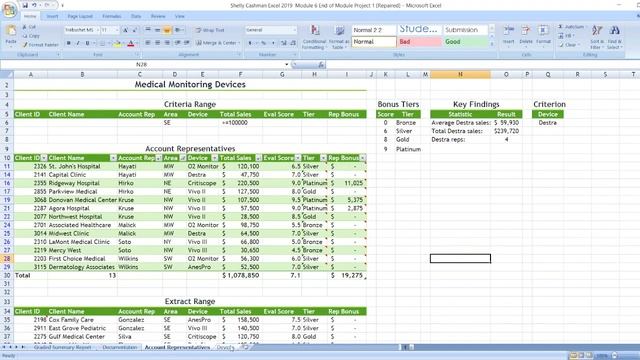Toggle Underline formatting
Viewport: 640px width, 360px height.
point(87,43)
